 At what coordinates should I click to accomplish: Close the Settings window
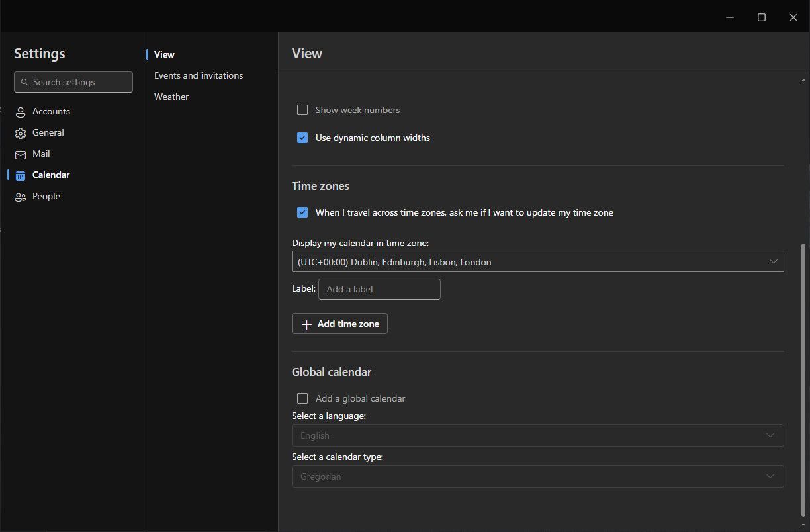click(793, 17)
